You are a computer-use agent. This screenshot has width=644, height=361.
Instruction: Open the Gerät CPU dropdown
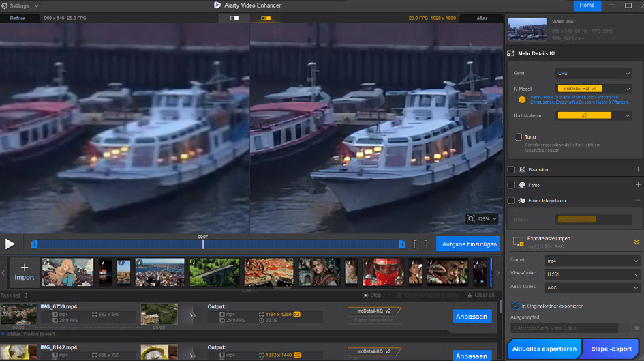tap(594, 74)
